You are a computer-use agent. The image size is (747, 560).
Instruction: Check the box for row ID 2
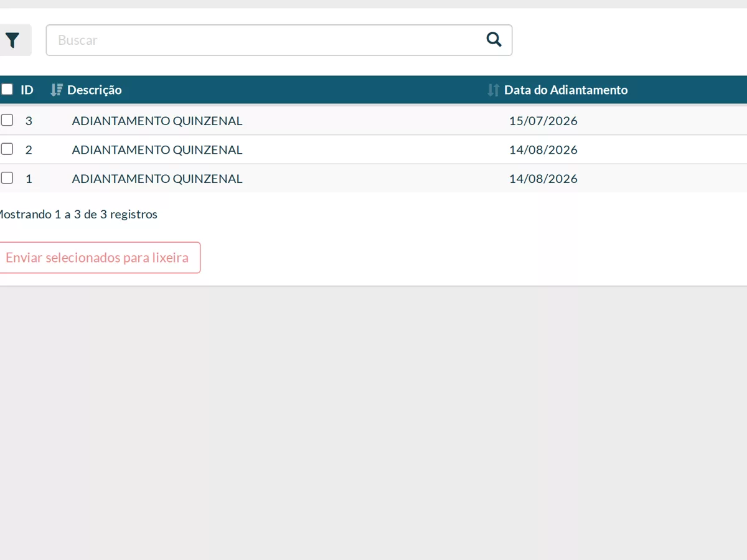pos(7,149)
